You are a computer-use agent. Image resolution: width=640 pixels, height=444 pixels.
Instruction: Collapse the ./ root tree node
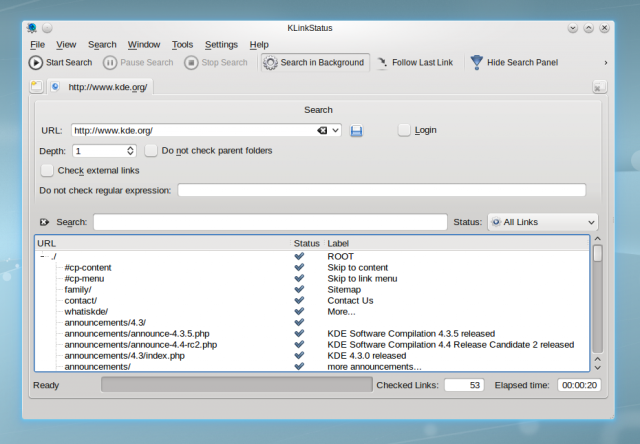(42, 257)
